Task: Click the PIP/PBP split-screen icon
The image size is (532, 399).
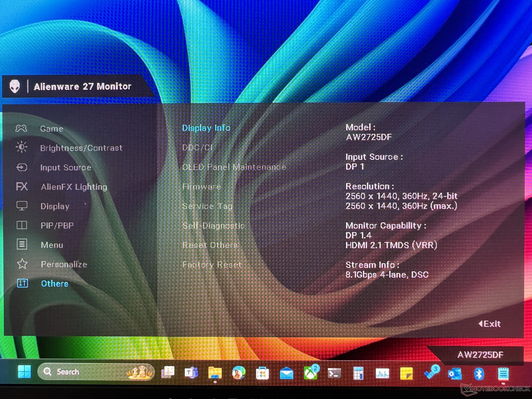Action: coord(22,225)
